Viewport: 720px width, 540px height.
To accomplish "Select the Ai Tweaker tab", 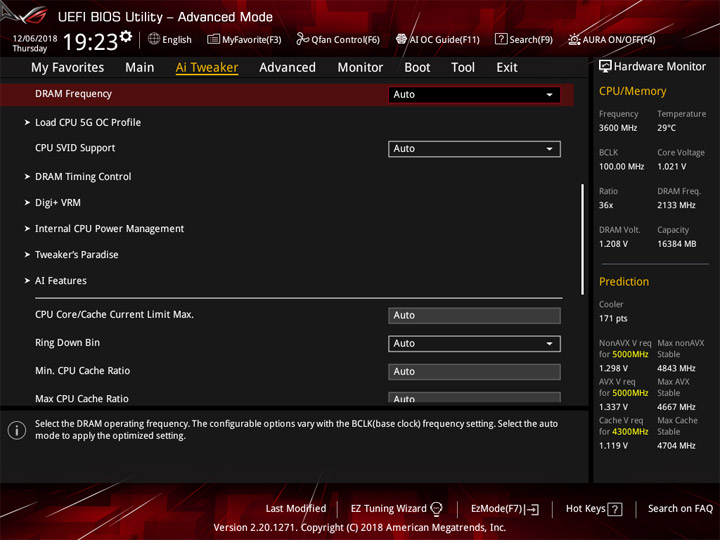I will click(207, 68).
